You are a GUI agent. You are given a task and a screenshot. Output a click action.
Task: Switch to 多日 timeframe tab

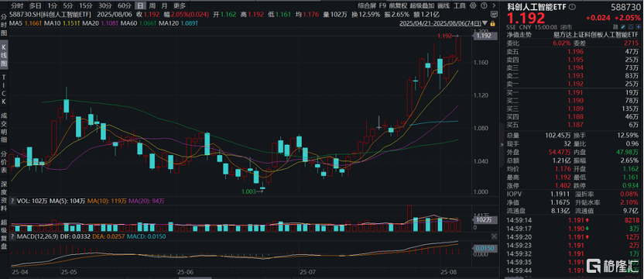tap(36, 5)
